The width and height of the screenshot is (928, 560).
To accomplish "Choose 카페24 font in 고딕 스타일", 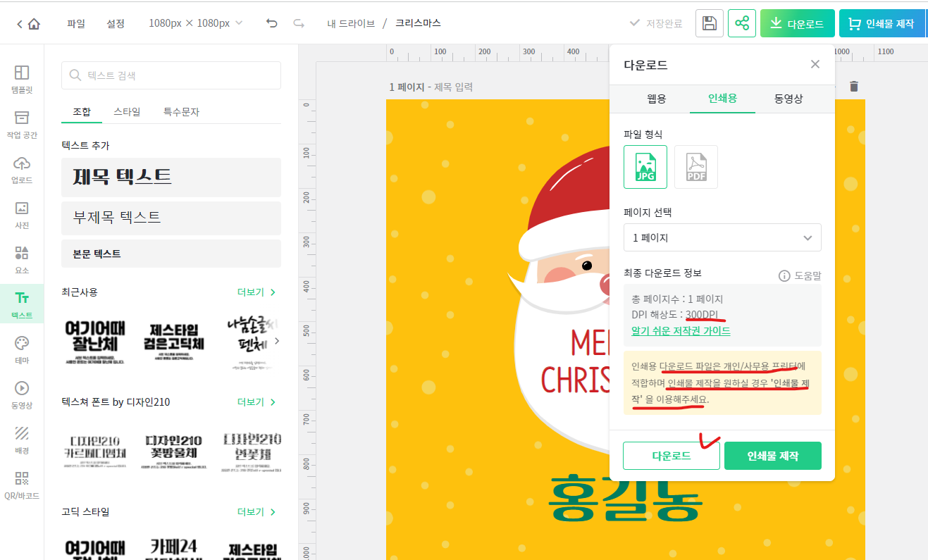I will 174,548.
